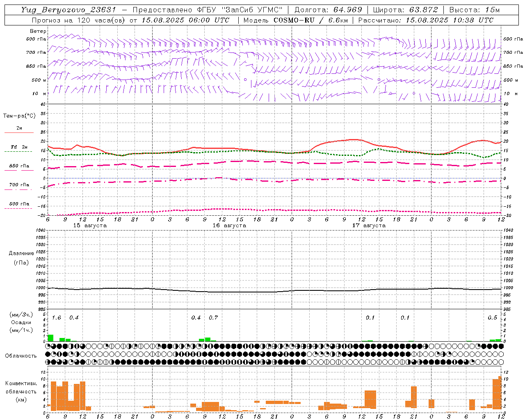Click the 0.4 precipitation value on 15 августа
The image size is (525, 420).
tap(74, 318)
